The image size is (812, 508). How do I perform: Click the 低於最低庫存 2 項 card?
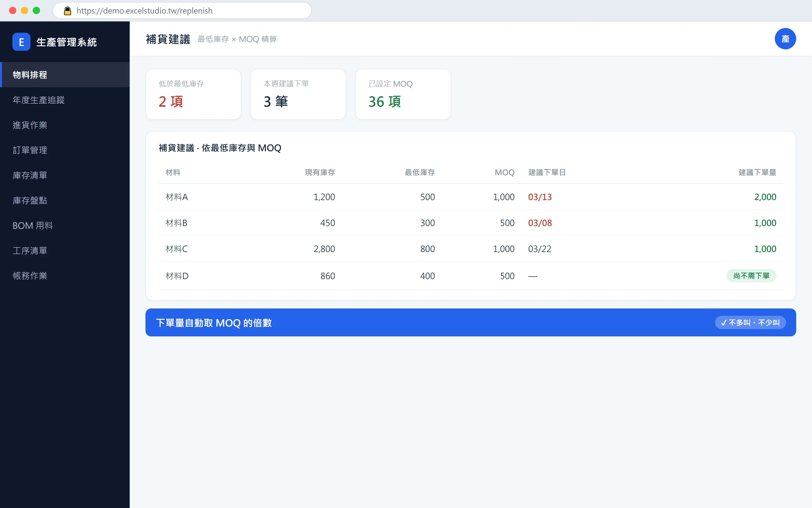click(193, 94)
